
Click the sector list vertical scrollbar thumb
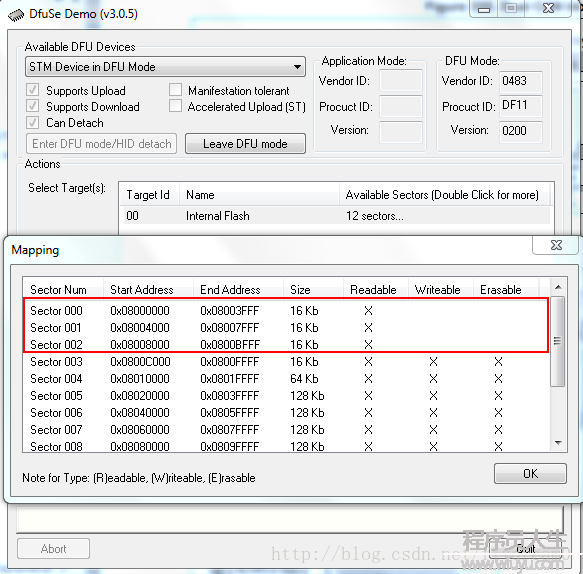click(558, 341)
